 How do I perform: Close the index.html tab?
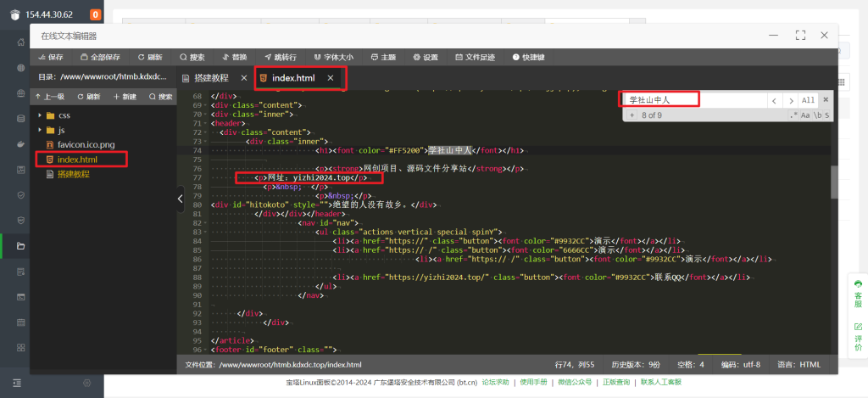(331, 78)
